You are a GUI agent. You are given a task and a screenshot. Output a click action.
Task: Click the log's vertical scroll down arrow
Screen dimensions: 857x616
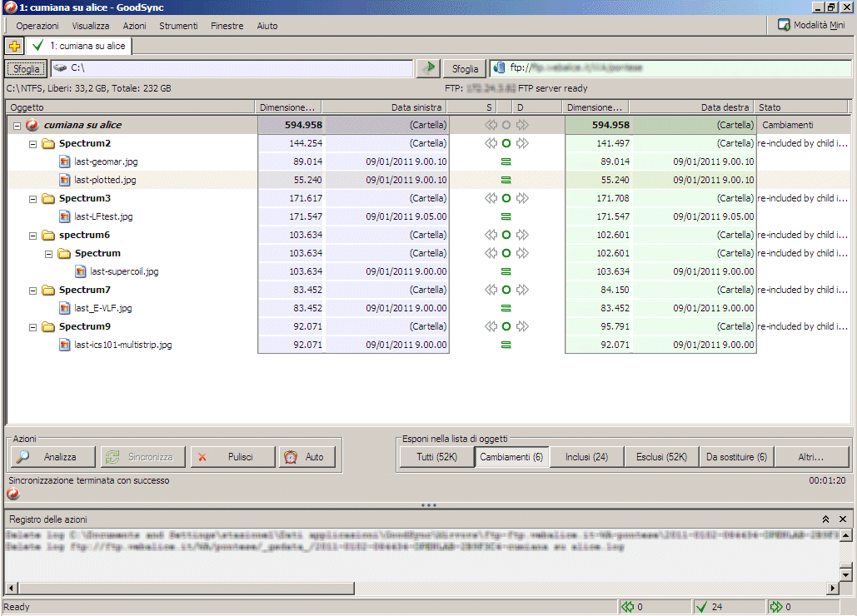point(846,575)
